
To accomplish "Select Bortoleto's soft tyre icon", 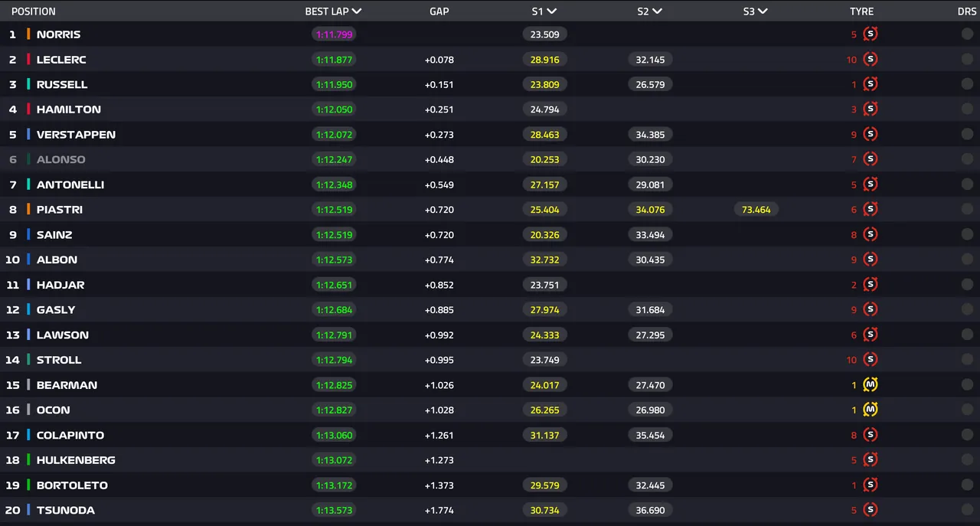I will (870, 485).
